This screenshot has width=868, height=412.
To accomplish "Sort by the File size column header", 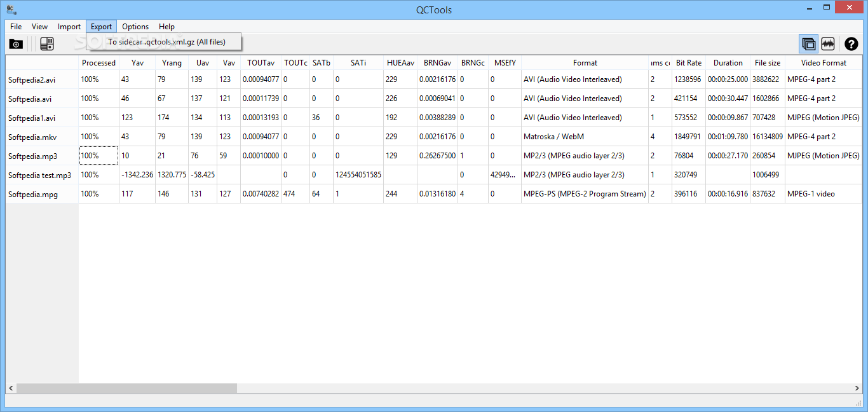I will 768,63.
